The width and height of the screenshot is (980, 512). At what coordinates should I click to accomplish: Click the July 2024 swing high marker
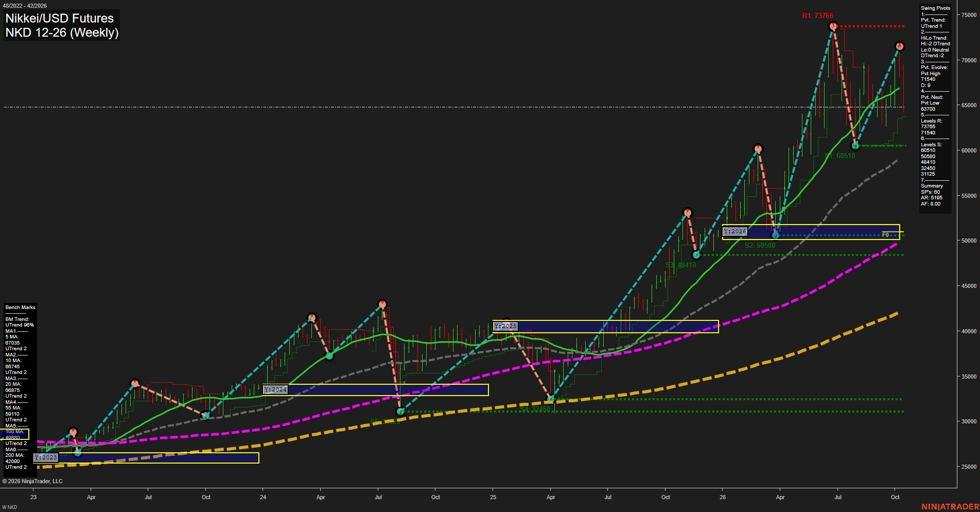point(382,304)
